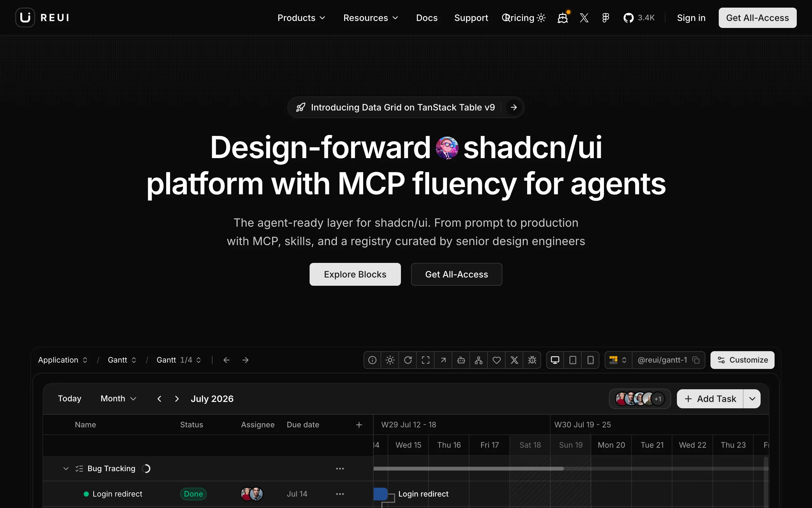Switch preview to tablet view
The height and width of the screenshot is (508, 812).
pos(573,360)
